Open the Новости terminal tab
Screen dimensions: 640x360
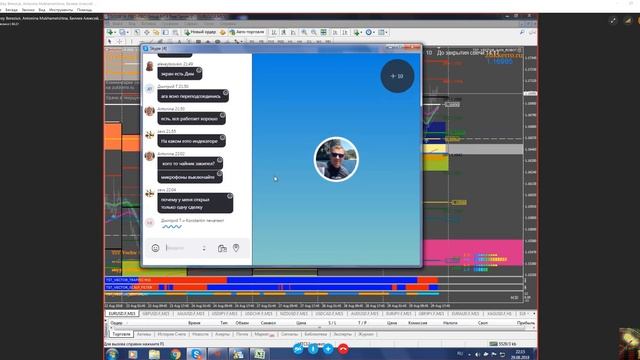pyautogui.click(x=200, y=334)
